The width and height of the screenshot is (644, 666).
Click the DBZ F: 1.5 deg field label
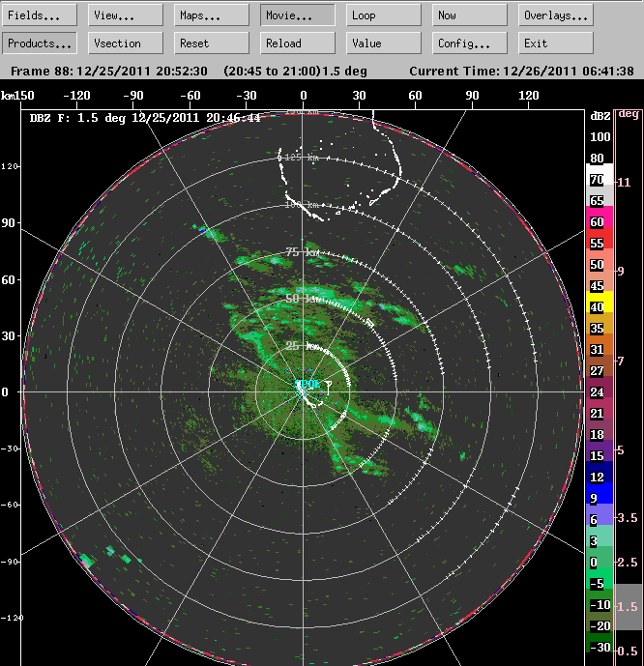pyautogui.click(x=145, y=118)
